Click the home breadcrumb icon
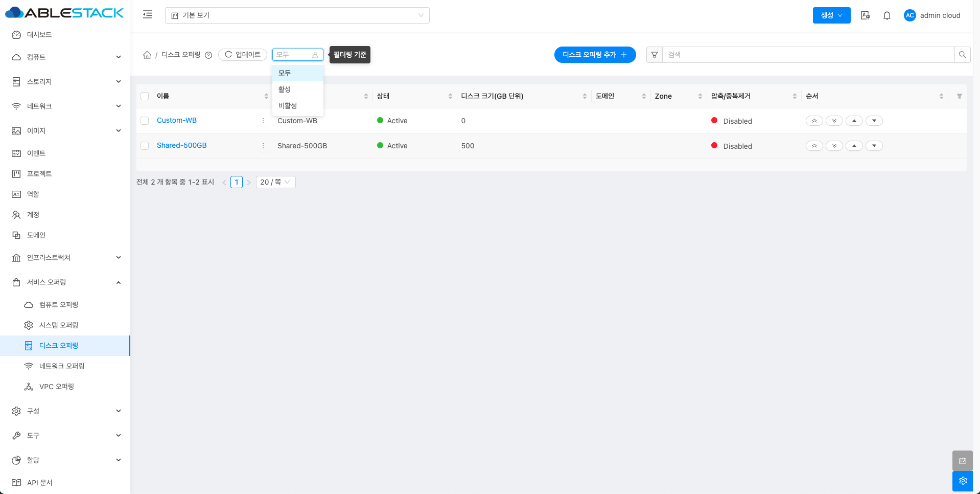 [147, 55]
